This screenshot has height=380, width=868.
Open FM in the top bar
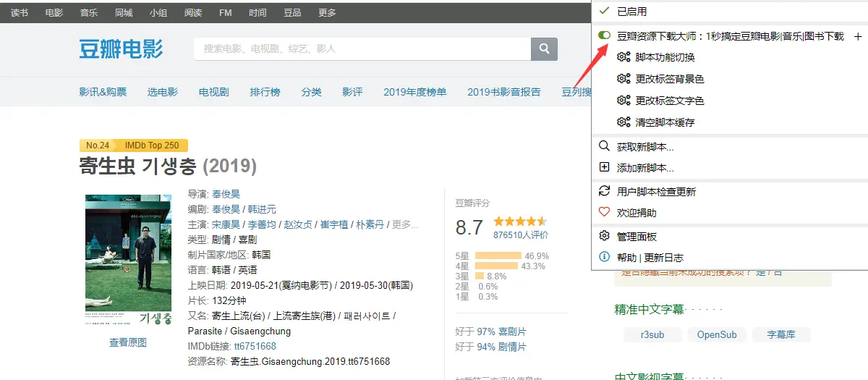225,13
